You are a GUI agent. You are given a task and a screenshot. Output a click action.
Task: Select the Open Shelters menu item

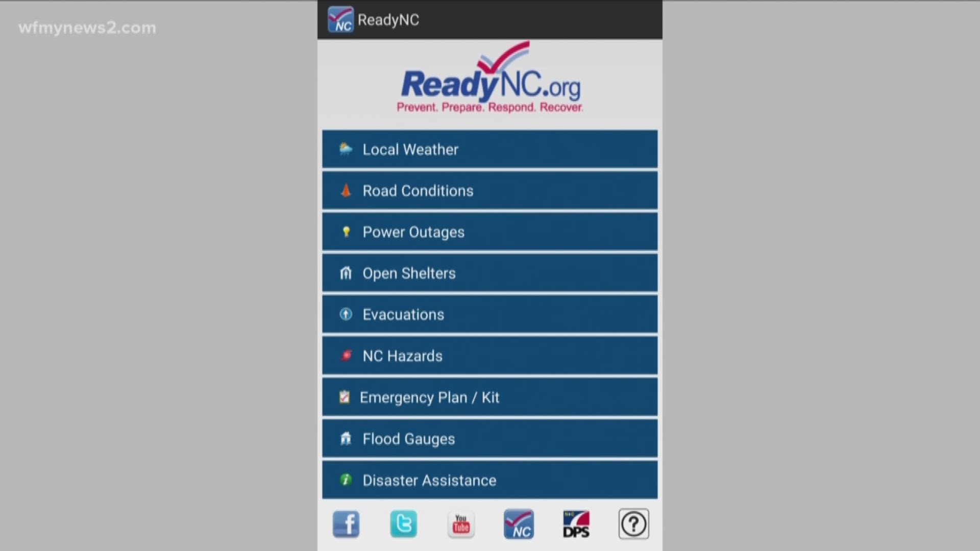pos(490,272)
